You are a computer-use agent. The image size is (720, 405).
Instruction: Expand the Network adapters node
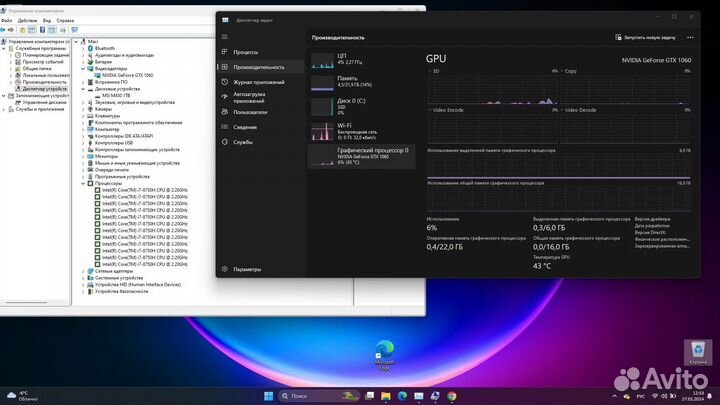coord(84,271)
